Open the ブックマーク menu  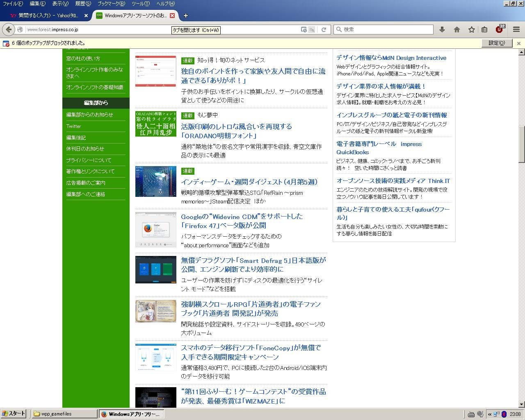111,4
